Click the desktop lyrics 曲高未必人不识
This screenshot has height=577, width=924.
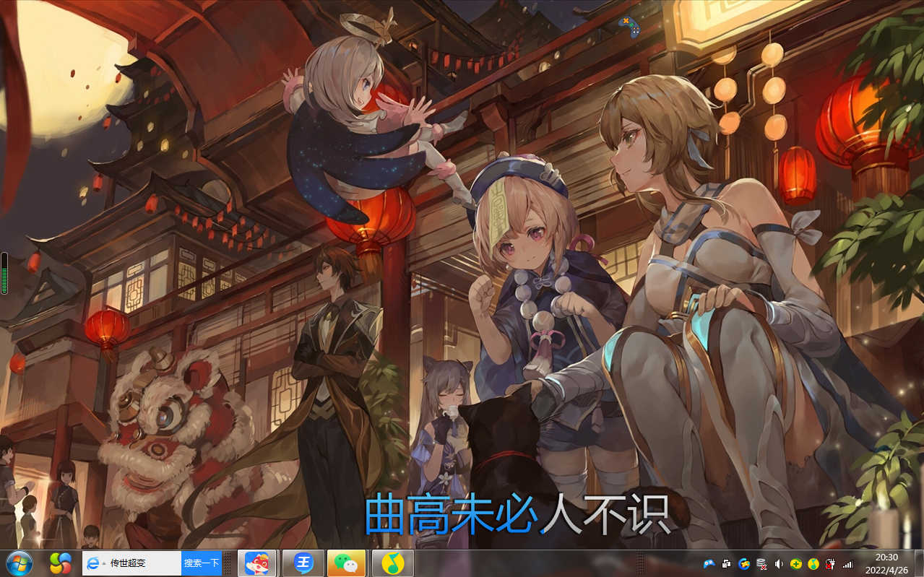(517, 514)
